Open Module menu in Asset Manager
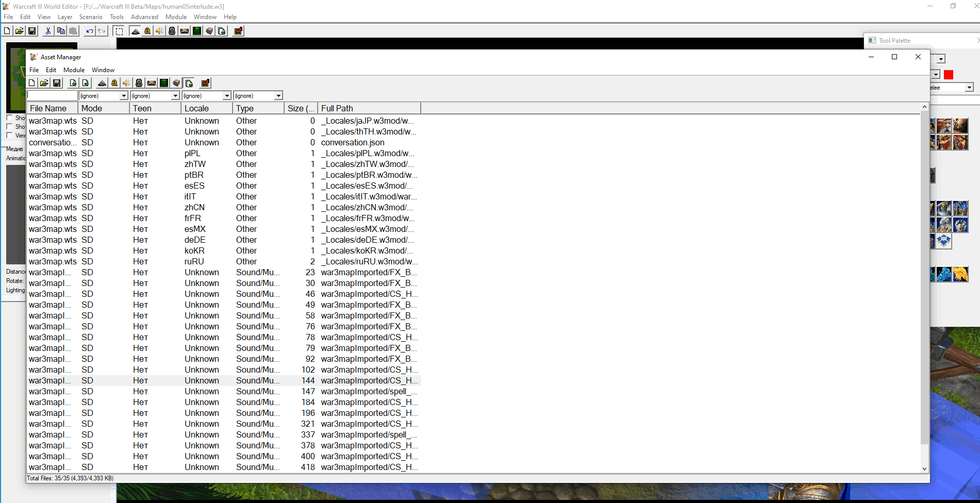This screenshot has height=503, width=980. 74,70
